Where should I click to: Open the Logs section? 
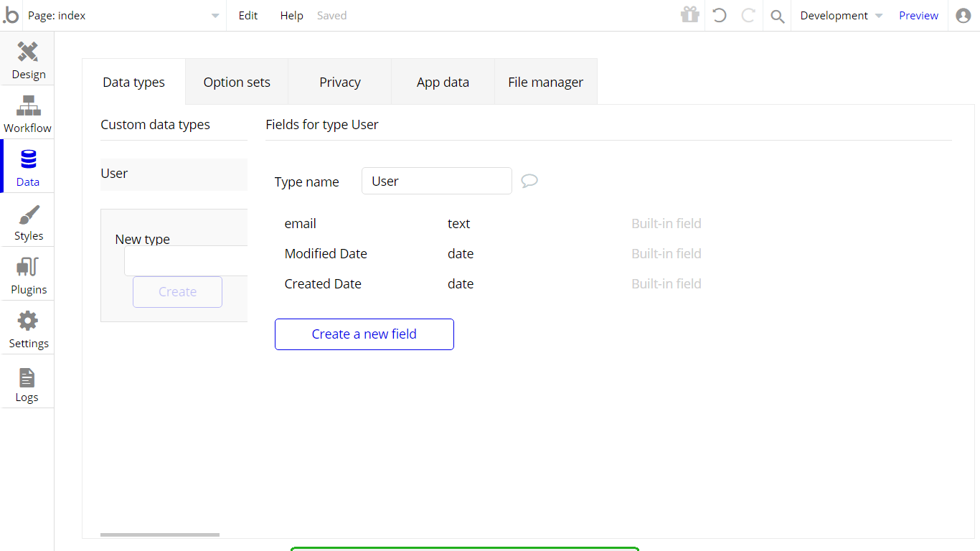click(27, 382)
